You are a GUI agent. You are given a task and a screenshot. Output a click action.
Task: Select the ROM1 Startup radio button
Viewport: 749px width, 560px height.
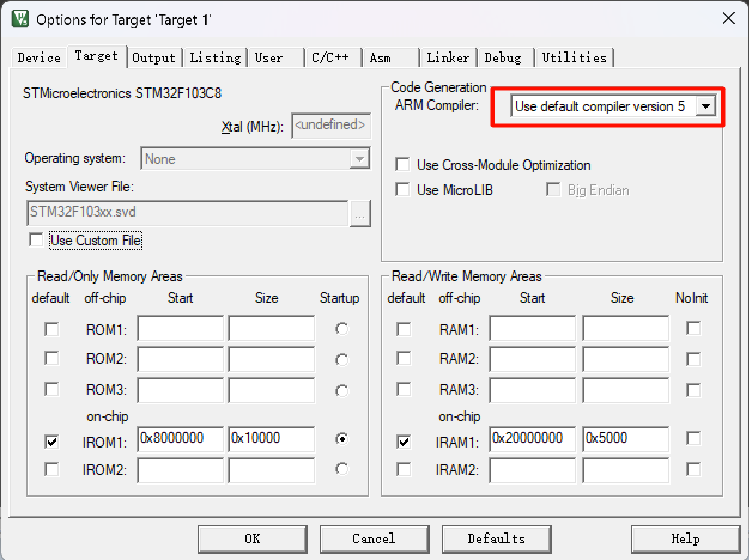pyautogui.click(x=342, y=328)
